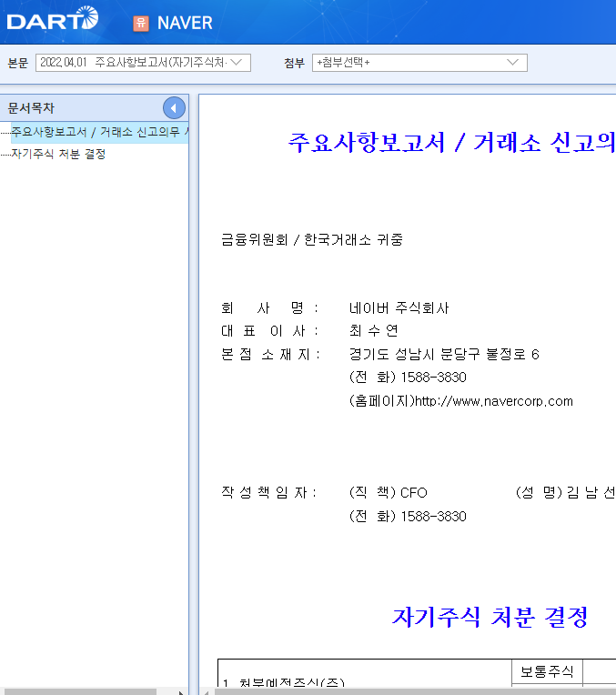Click the NAVER company name in the header
This screenshot has height=695, width=616.
(185, 23)
